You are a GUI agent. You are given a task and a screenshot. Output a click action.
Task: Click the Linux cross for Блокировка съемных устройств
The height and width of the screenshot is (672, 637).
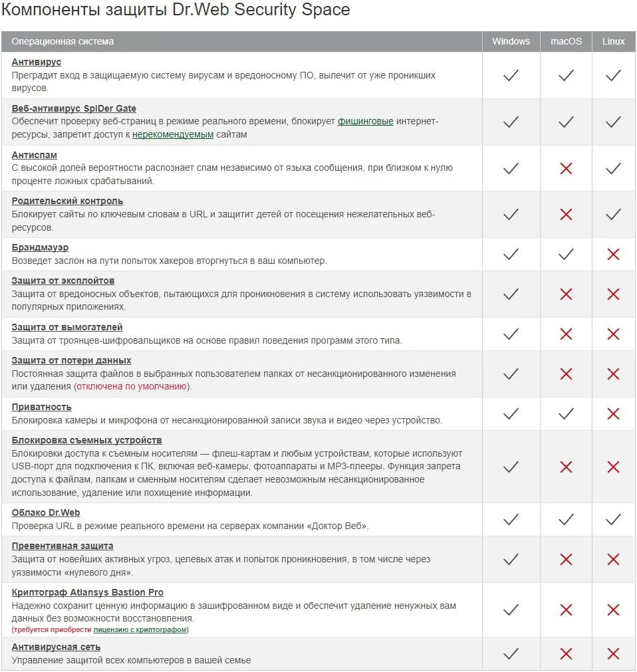pos(613,467)
